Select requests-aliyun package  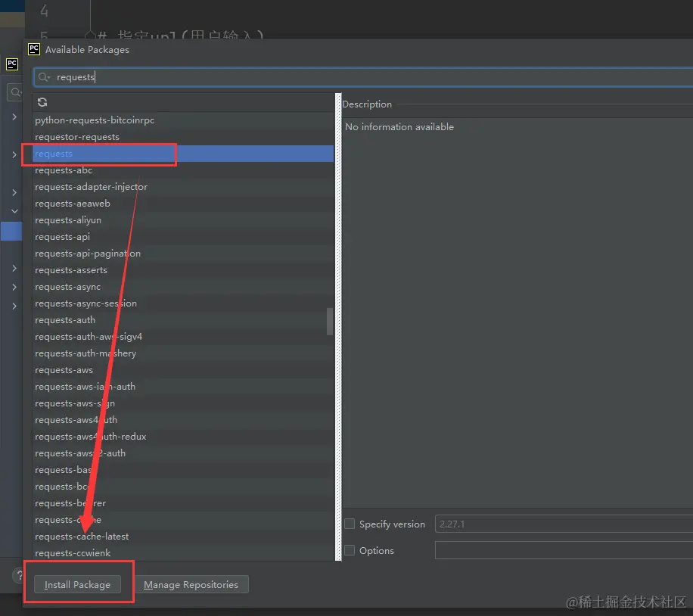click(183, 220)
